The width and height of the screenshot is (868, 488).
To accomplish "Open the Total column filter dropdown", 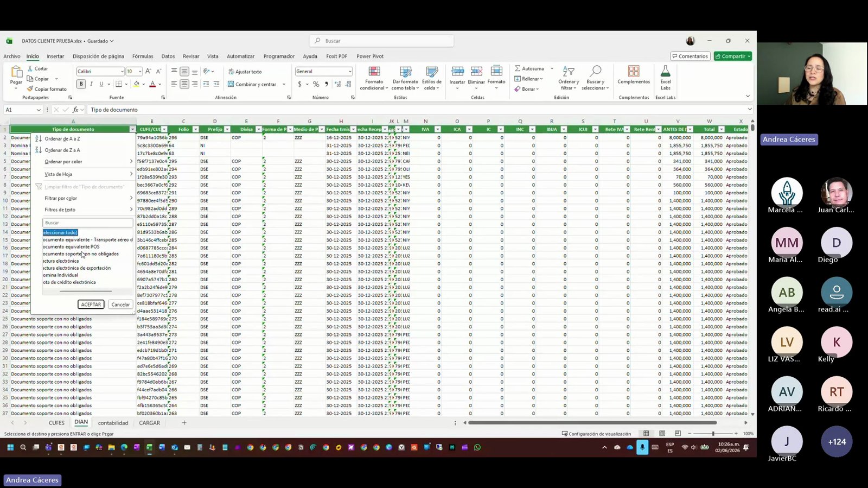I will [x=721, y=129].
